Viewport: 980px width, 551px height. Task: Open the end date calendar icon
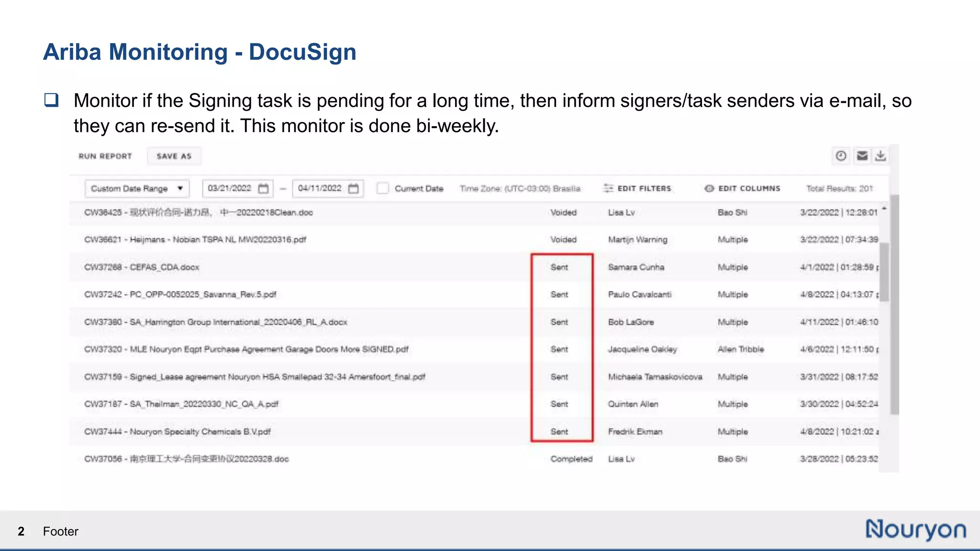353,188
